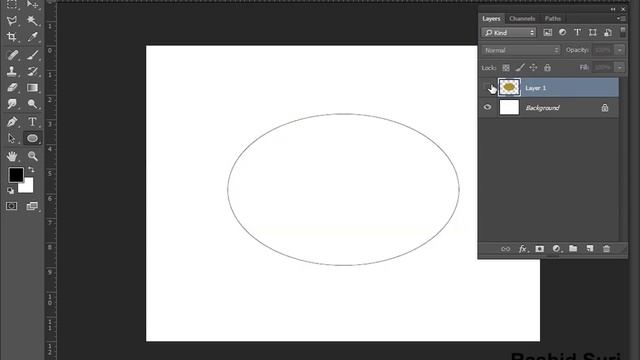Viewport: 640px width, 360px height.
Task: Change screen mode
Action: pyautogui.click(x=32, y=206)
